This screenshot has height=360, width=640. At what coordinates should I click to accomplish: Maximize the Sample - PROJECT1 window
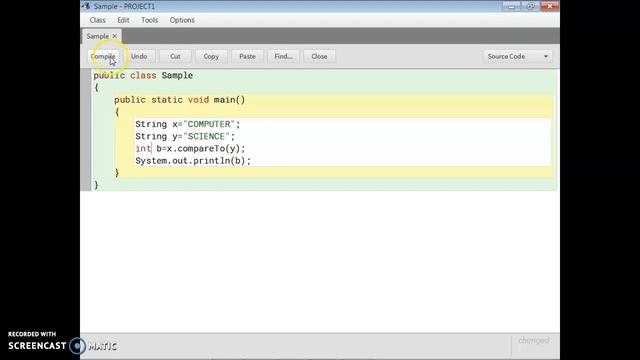pos(530,6)
